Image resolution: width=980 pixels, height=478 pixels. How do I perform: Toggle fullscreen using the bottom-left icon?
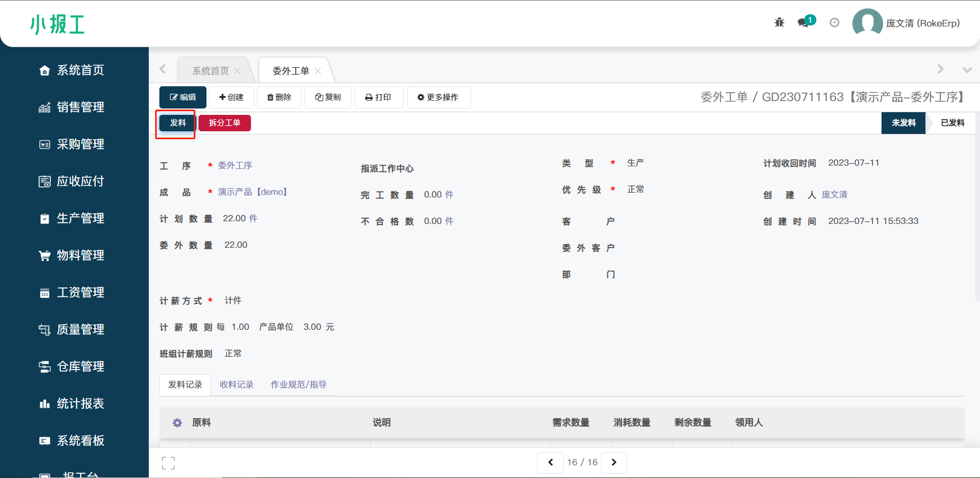168,463
